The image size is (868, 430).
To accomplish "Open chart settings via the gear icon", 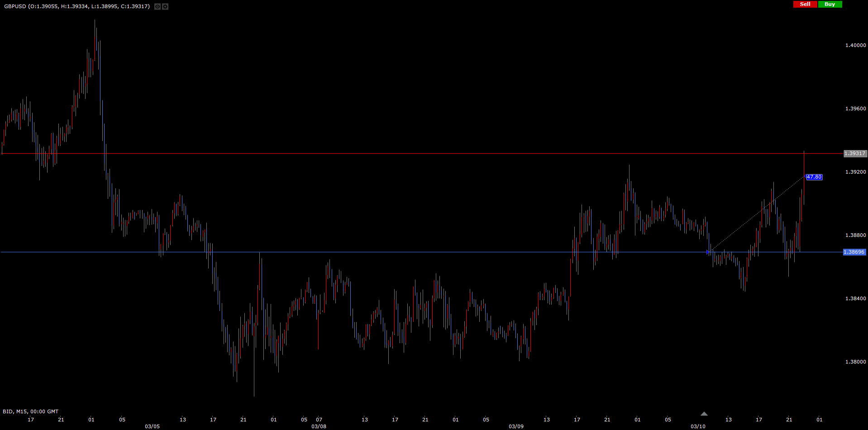I will tap(165, 6).
